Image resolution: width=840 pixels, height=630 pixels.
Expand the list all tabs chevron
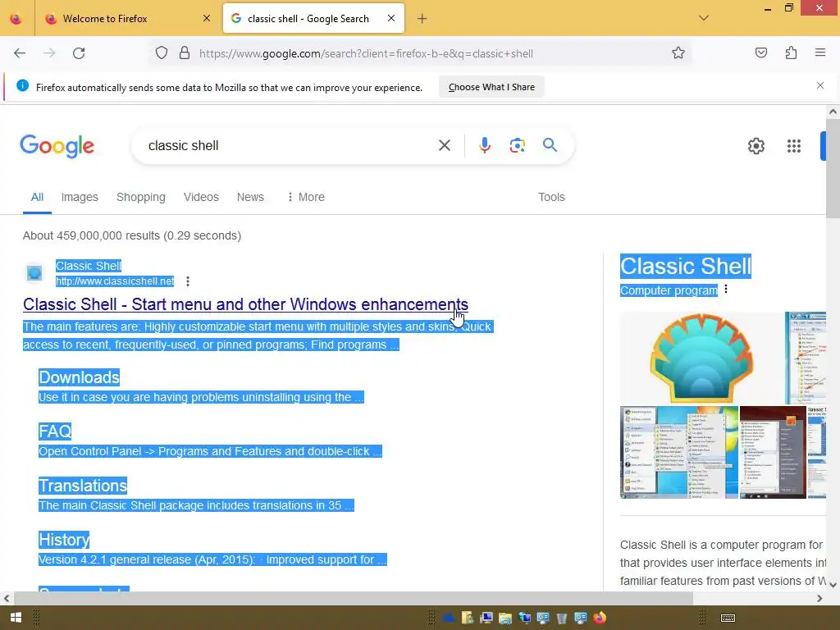[704, 18]
